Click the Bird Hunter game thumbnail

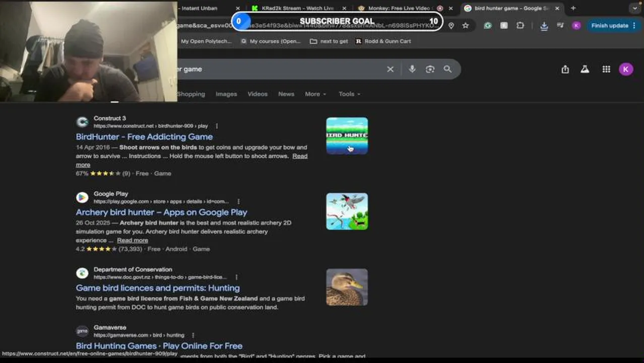pos(347,136)
